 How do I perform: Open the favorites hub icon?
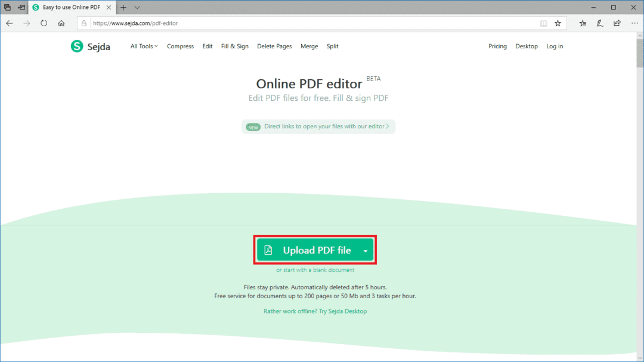coord(583,23)
